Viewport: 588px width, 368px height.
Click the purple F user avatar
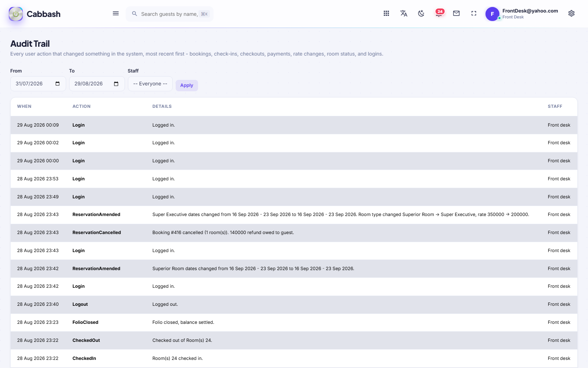(492, 14)
